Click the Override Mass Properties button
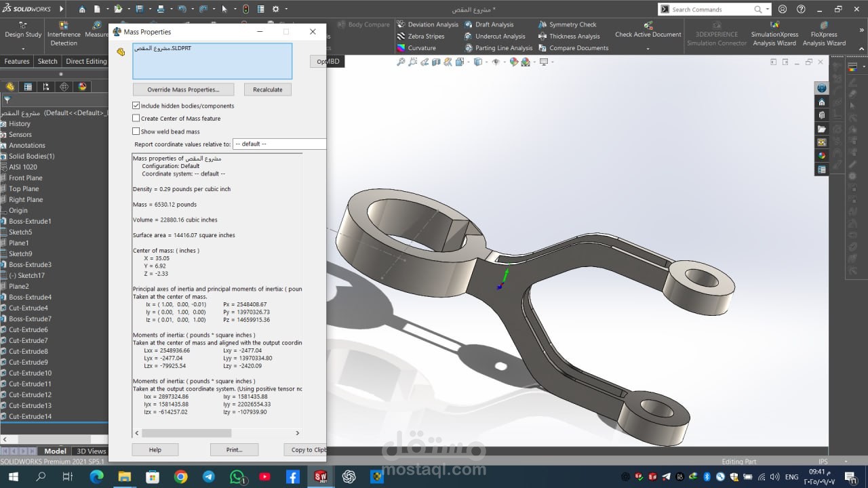This screenshot has height=488, width=868. [x=183, y=89]
